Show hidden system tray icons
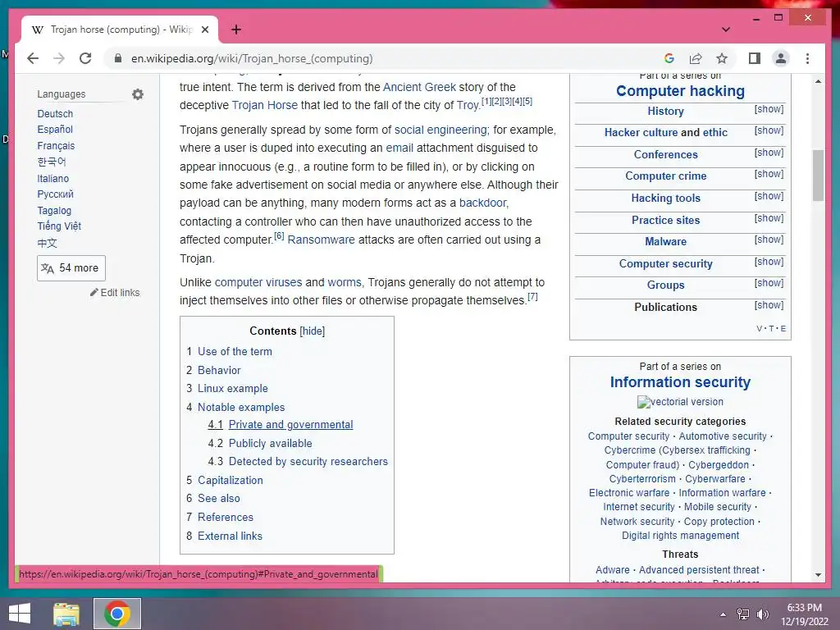The image size is (840, 630). tap(723, 614)
